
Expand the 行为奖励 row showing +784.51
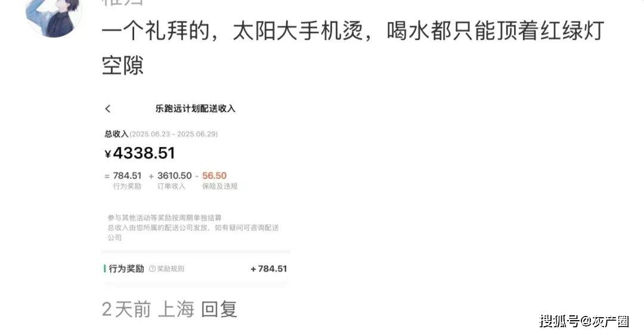(196, 269)
